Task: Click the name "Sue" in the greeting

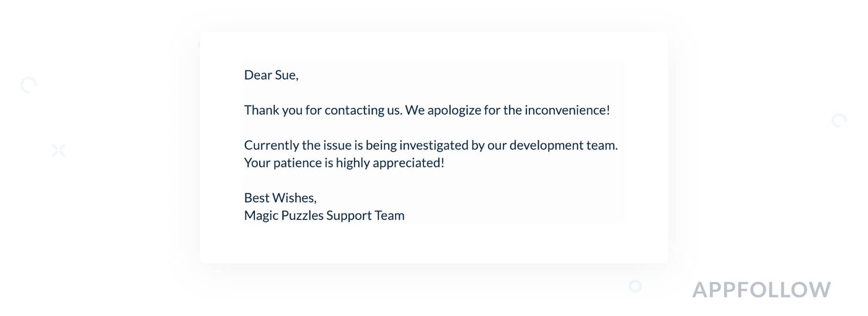Action: pyautogui.click(x=285, y=75)
